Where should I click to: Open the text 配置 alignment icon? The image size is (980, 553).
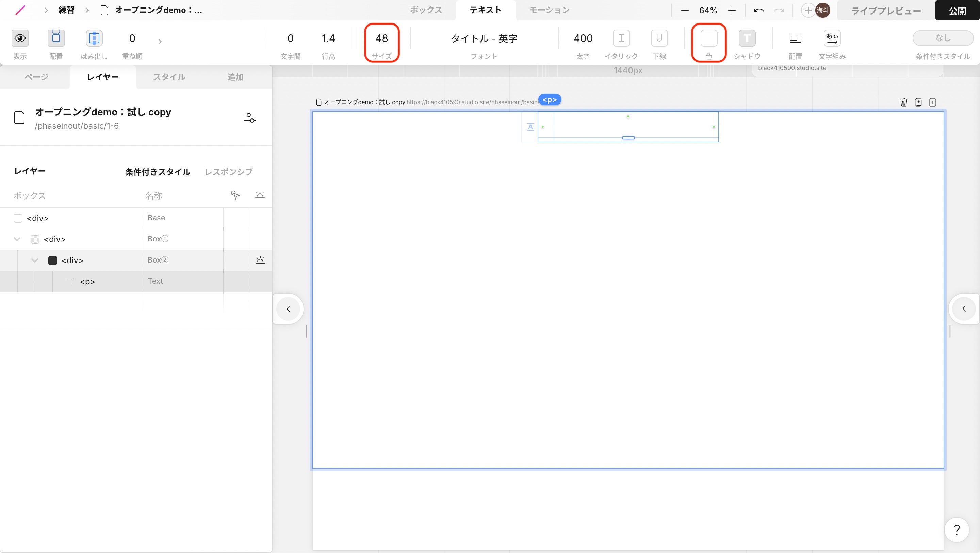pos(795,38)
